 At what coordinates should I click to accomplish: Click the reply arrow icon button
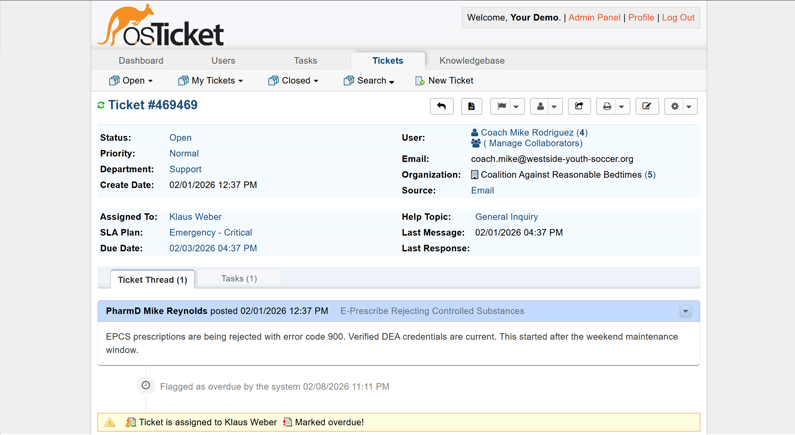[x=441, y=106]
